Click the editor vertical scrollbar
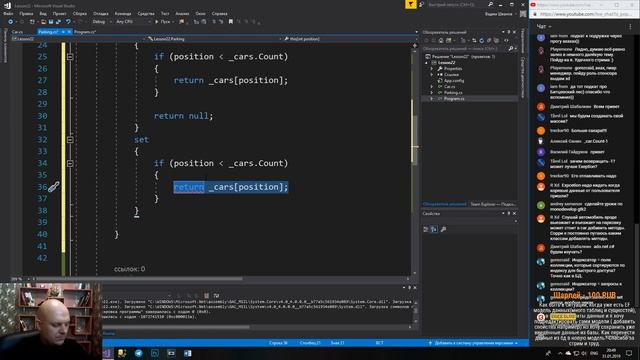The height and width of the screenshot is (360, 640). [415, 159]
